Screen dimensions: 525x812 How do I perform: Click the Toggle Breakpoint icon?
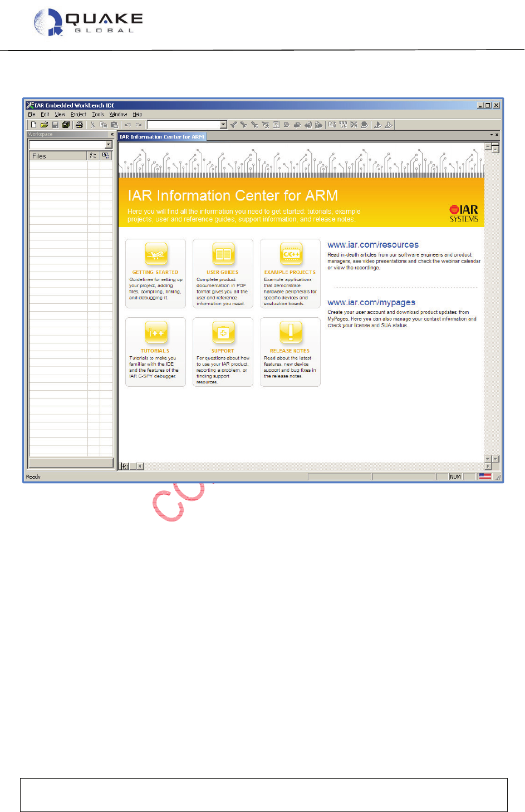364,125
